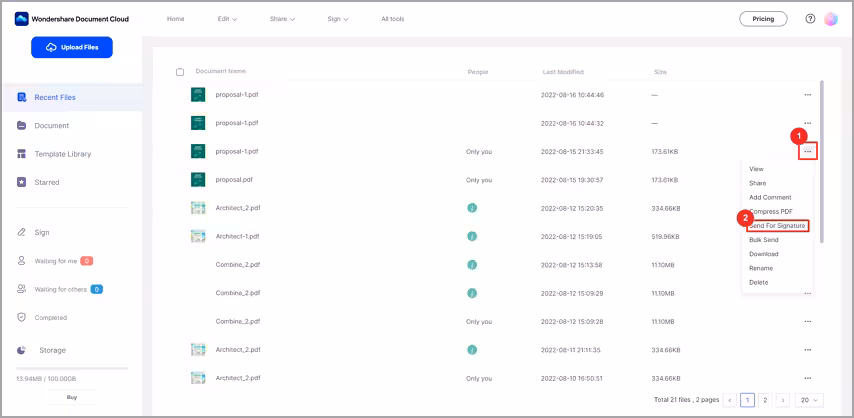This screenshot has height=418, width=854.
Task: Expand the Sign menu dropdown
Action: 338,19
